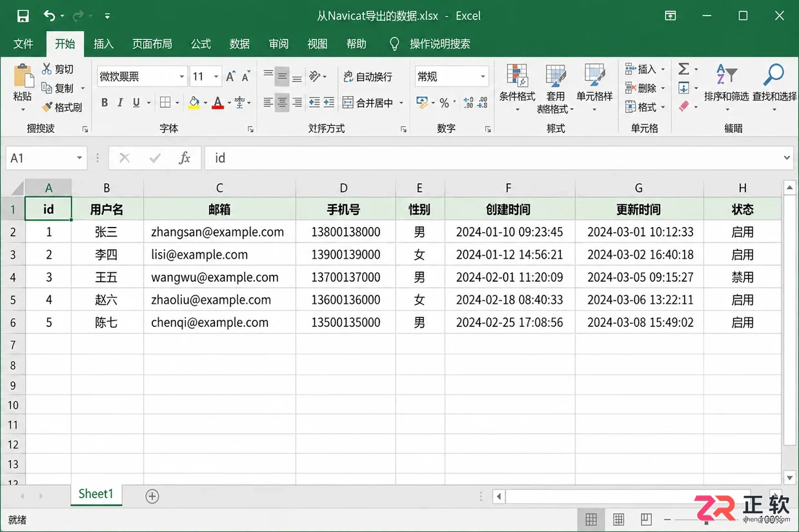The width and height of the screenshot is (799, 532).
Task: Select row 4 header
Action: coord(12,277)
